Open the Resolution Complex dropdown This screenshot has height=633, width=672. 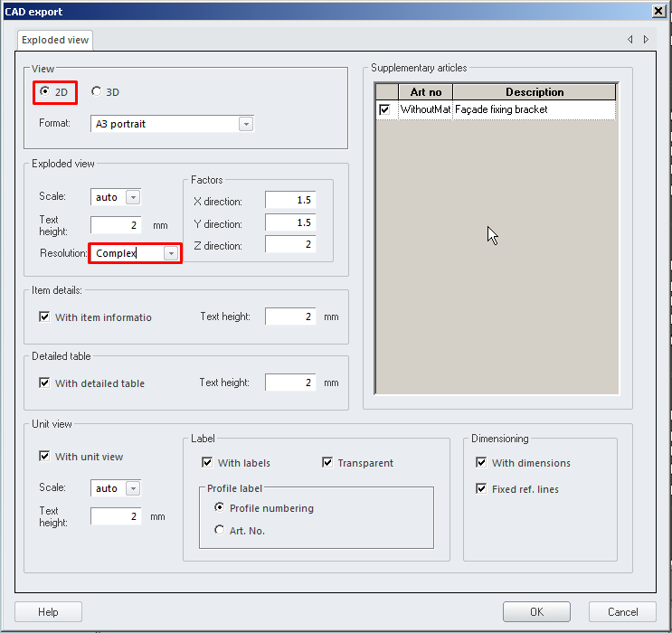170,254
